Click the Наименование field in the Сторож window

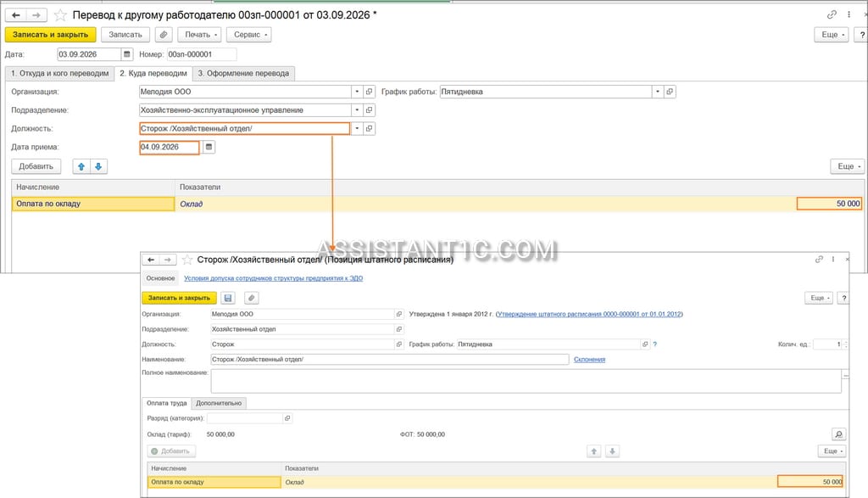point(390,360)
